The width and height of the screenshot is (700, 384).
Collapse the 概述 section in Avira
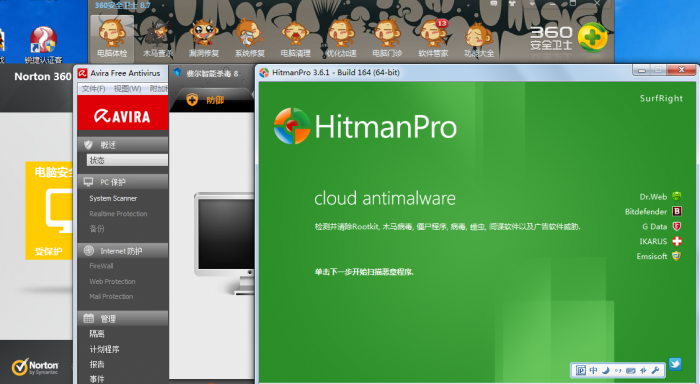tap(123, 145)
